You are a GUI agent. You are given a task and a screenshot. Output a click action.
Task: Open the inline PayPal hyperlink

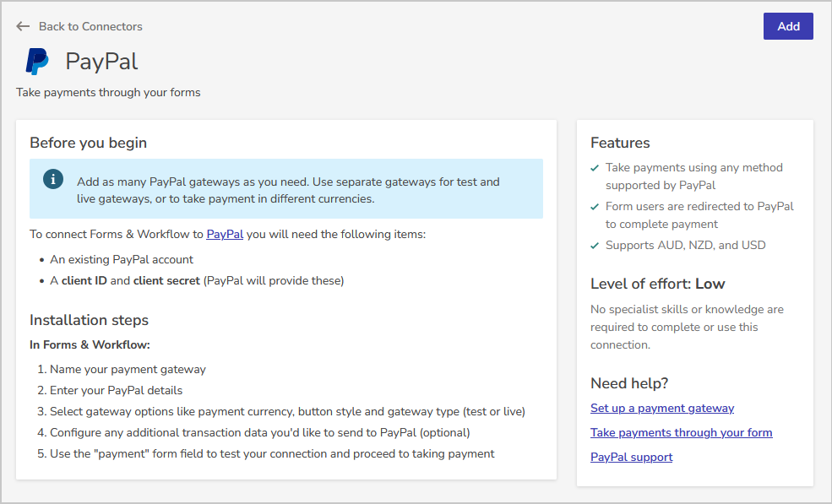pyautogui.click(x=225, y=234)
